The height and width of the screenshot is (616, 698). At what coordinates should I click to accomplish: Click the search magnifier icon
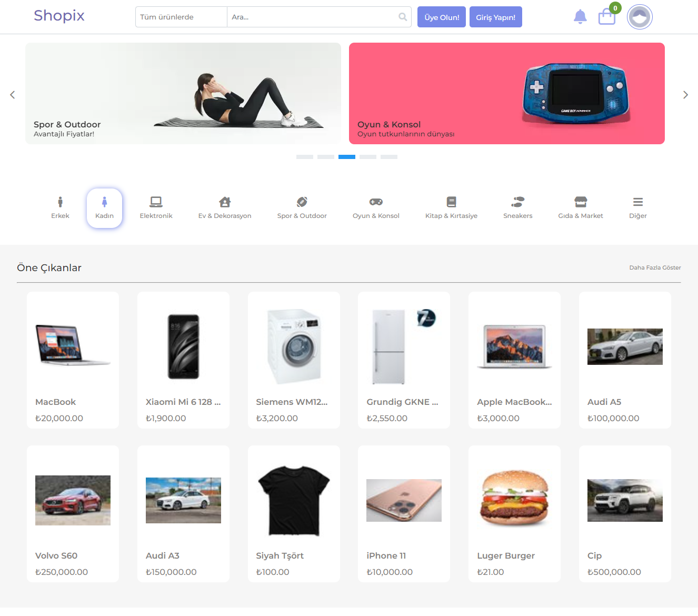tap(403, 17)
